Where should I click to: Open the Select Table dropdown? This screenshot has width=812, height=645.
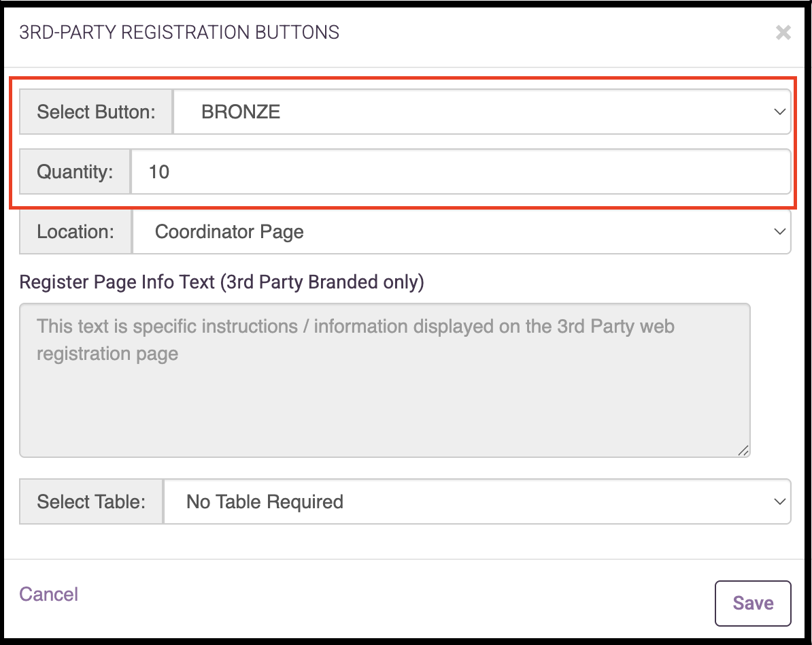477,501
